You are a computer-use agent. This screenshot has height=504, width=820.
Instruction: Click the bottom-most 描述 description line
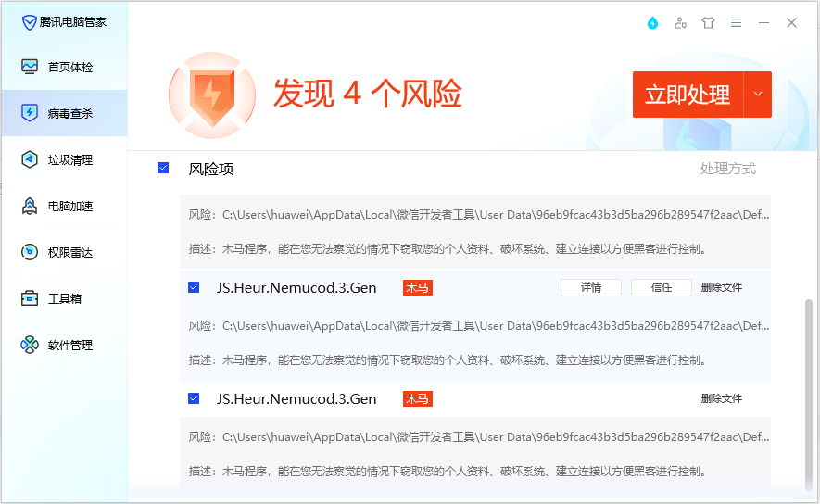(x=448, y=472)
